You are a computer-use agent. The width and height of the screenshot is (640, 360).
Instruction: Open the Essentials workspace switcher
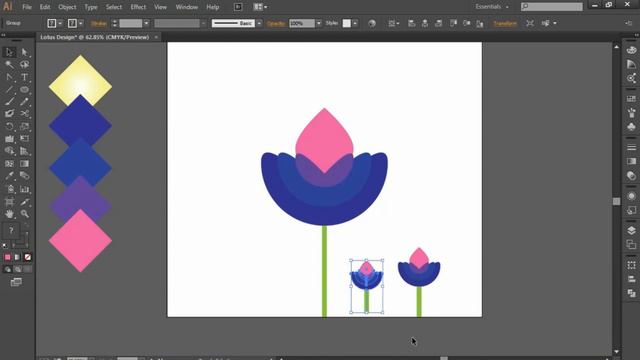[491, 7]
